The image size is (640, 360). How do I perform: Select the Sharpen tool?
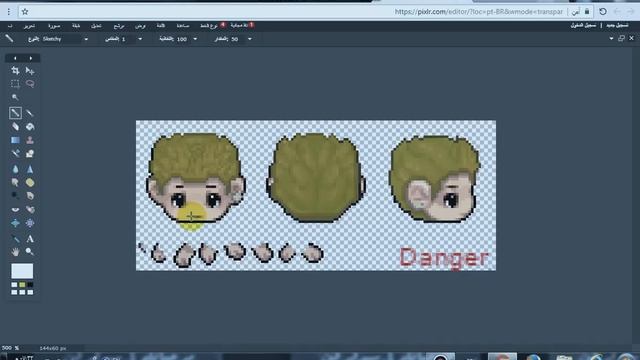coord(30,169)
